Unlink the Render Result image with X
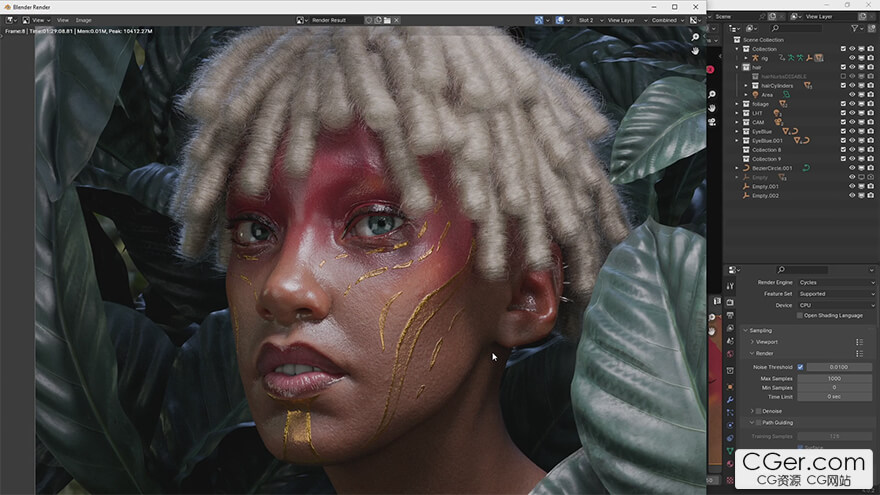 [x=396, y=20]
